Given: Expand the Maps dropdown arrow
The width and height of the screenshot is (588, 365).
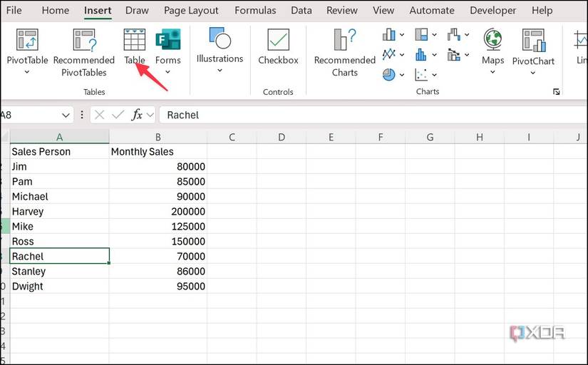Looking at the screenshot, I should pyautogui.click(x=492, y=72).
